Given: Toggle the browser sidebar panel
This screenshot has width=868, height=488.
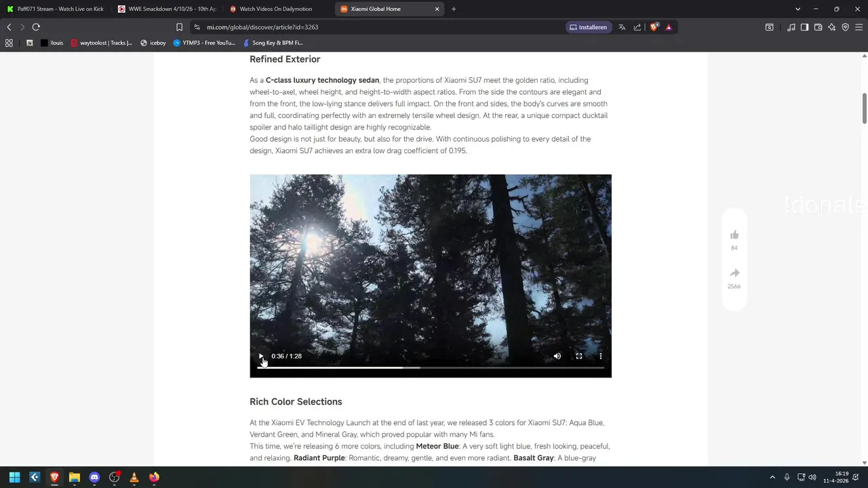Looking at the screenshot, I should (804, 27).
